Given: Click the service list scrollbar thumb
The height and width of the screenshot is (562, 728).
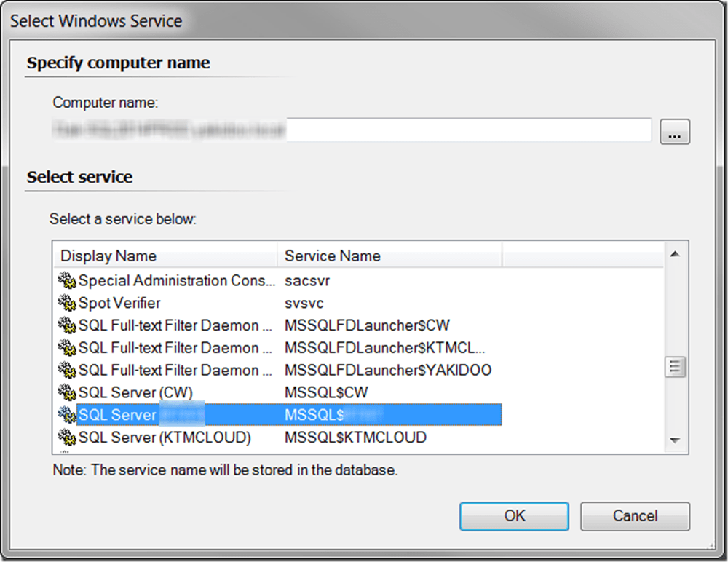Looking at the screenshot, I should 675,366.
